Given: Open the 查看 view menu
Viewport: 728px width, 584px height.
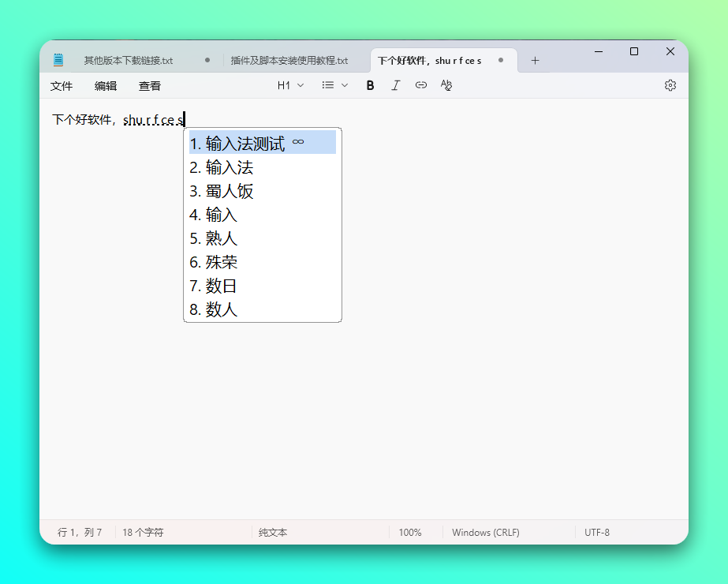Looking at the screenshot, I should (149, 85).
